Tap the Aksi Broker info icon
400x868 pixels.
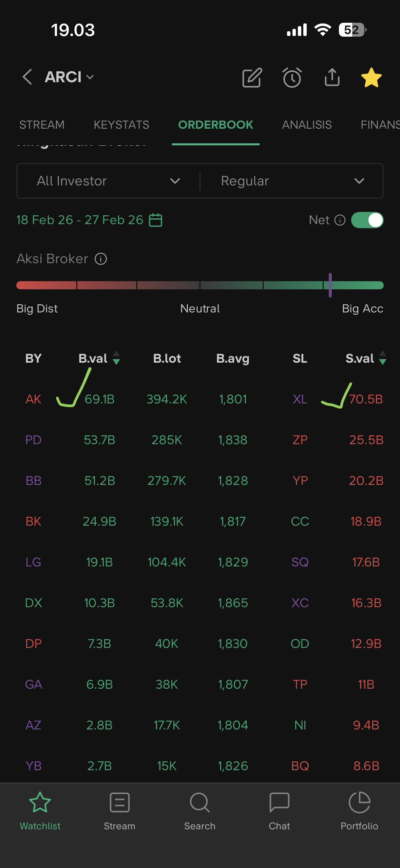101,259
